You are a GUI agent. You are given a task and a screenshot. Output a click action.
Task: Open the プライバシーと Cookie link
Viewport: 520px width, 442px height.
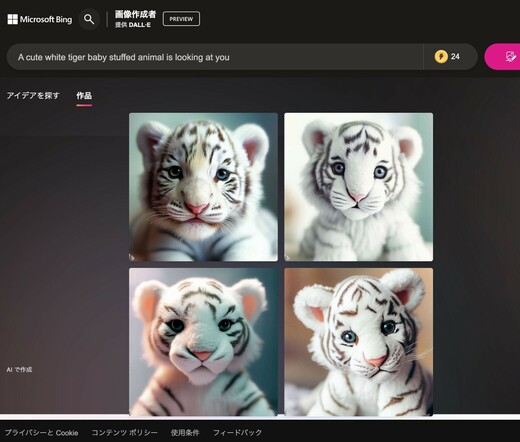pos(42,433)
